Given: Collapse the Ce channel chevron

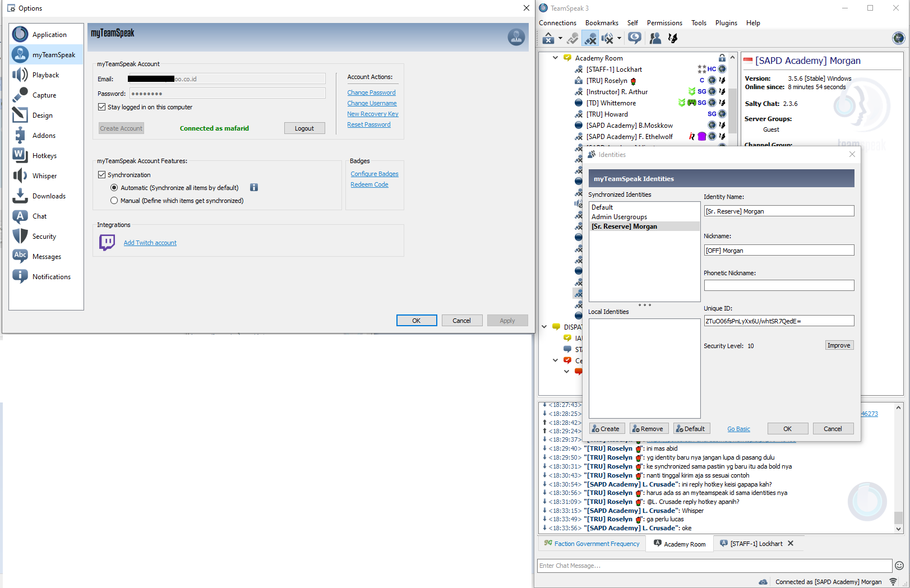Looking at the screenshot, I should tap(555, 360).
